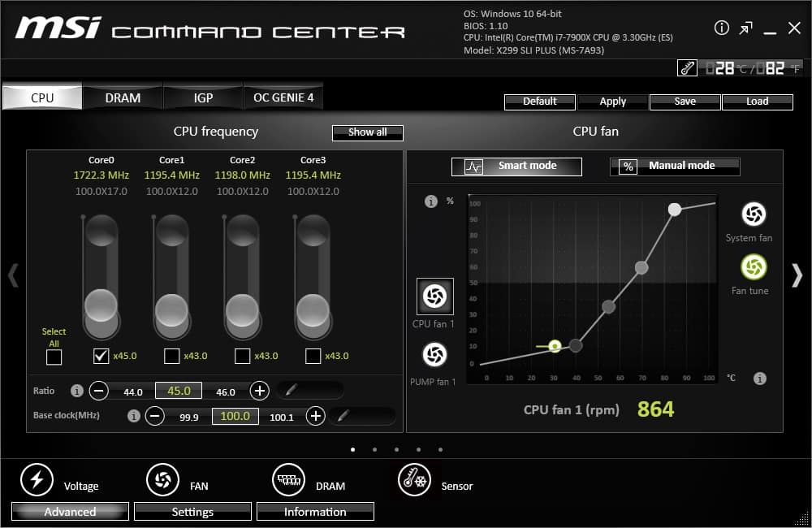Check the Core3 x43.0 checkbox
Image resolution: width=812 pixels, height=528 pixels.
(313, 356)
